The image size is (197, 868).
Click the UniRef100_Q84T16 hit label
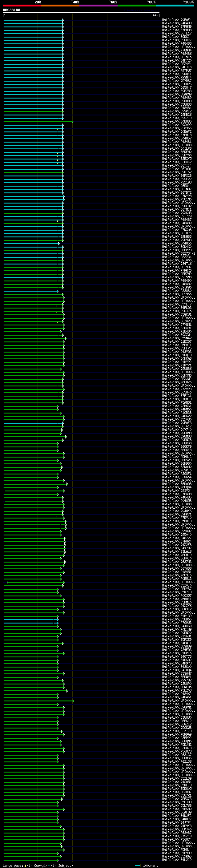tap(177, 264)
